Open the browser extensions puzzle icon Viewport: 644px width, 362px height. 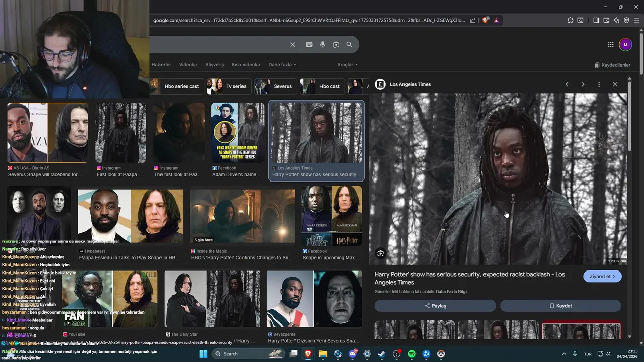coord(570,20)
